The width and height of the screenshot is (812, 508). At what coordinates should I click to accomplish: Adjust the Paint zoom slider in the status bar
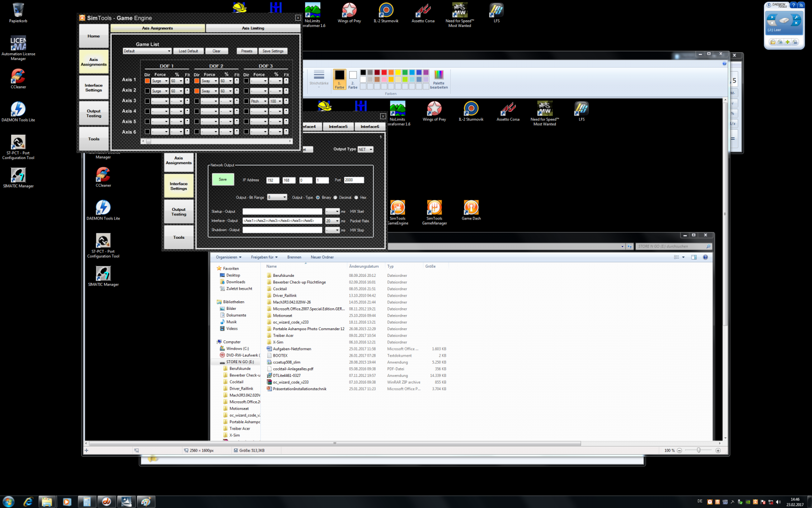coord(698,451)
